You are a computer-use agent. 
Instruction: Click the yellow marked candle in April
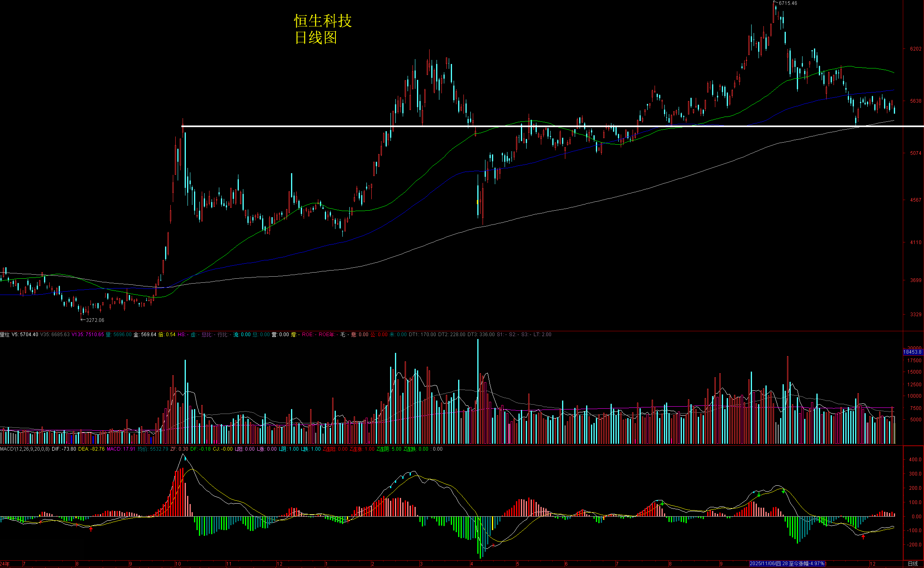[x=478, y=202]
